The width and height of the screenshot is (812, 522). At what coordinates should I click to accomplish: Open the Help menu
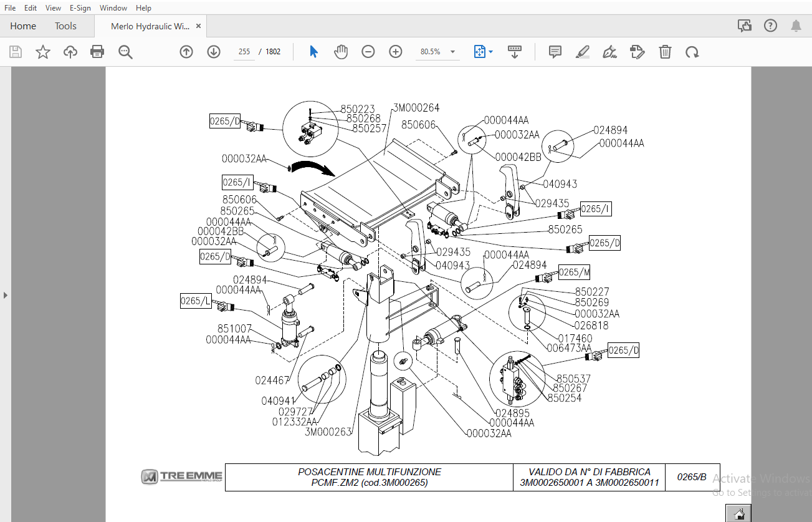(143, 7)
